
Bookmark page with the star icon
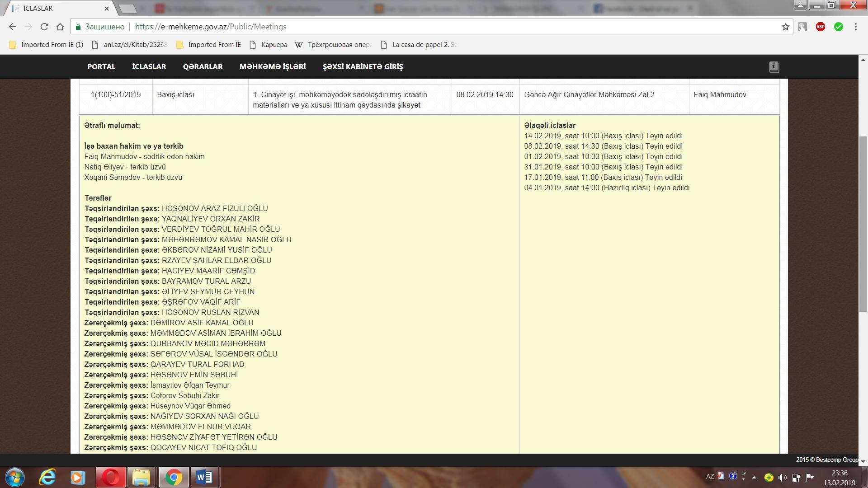pyautogui.click(x=786, y=27)
